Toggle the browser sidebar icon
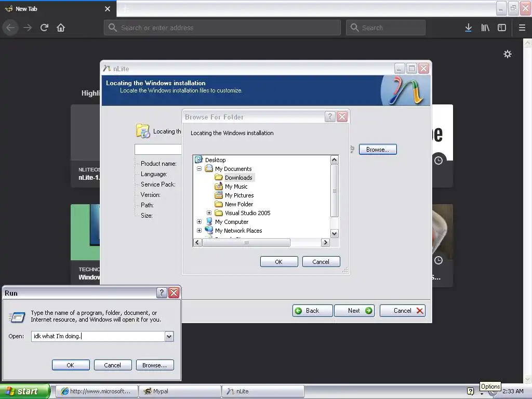The width and height of the screenshot is (532, 399). click(x=502, y=28)
